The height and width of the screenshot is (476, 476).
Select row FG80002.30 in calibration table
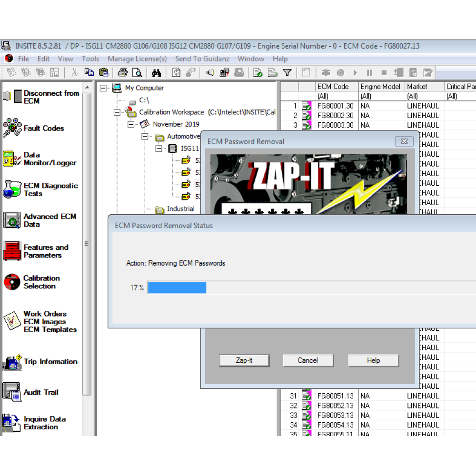[x=378, y=116]
